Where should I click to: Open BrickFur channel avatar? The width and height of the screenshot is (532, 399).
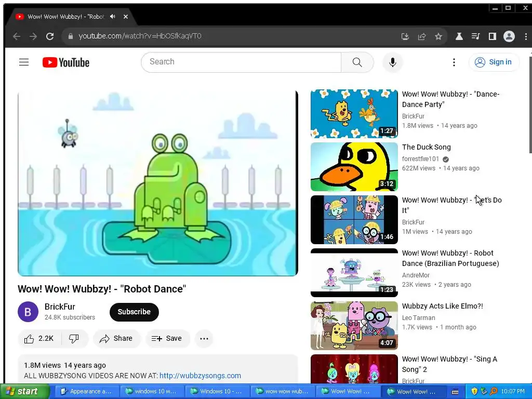click(x=28, y=312)
